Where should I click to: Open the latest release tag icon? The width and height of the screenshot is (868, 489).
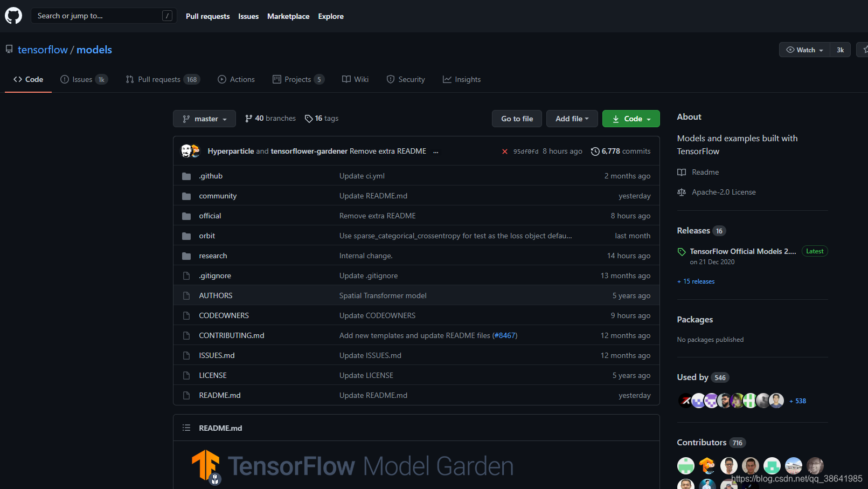click(x=682, y=252)
